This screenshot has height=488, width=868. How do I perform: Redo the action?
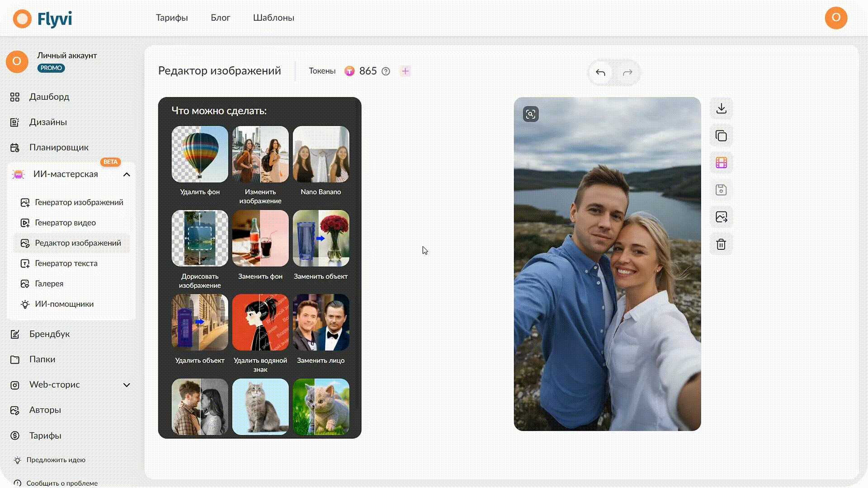(x=627, y=72)
